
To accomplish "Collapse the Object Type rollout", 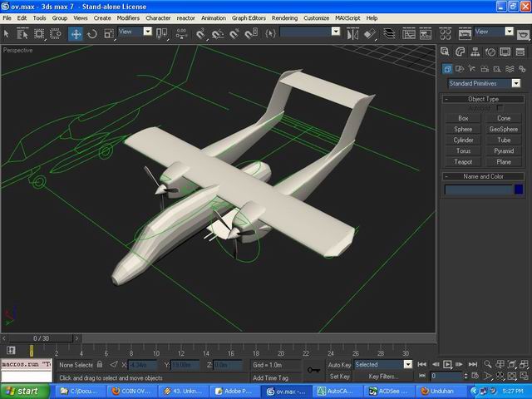I will [x=483, y=99].
